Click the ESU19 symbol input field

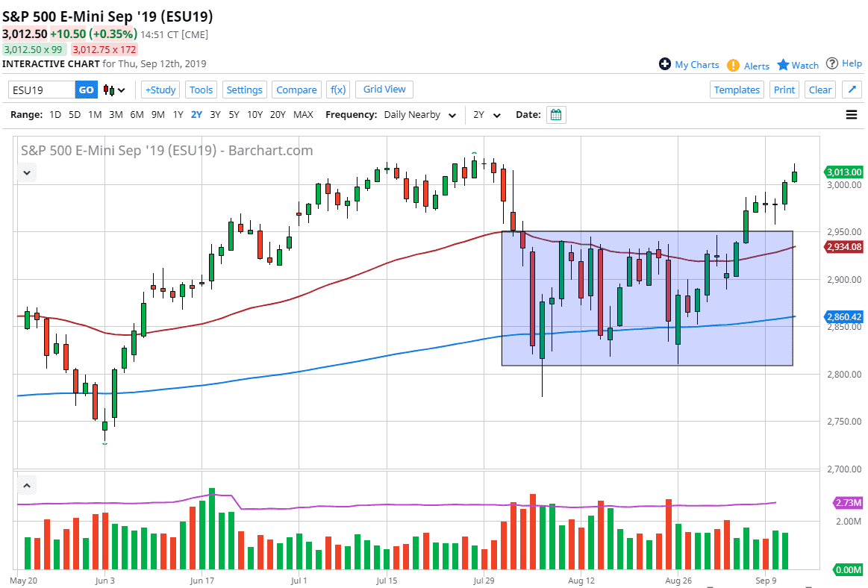click(x=43, y=90)
